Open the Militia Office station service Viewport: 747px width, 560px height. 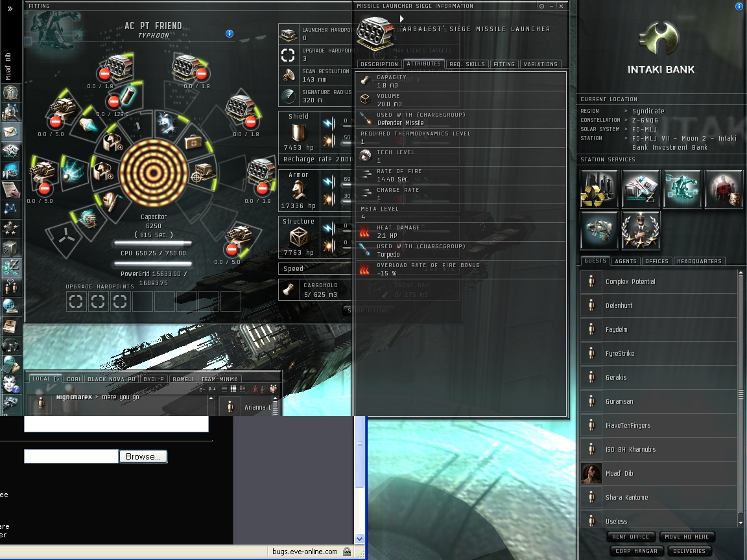coord(640,231)
